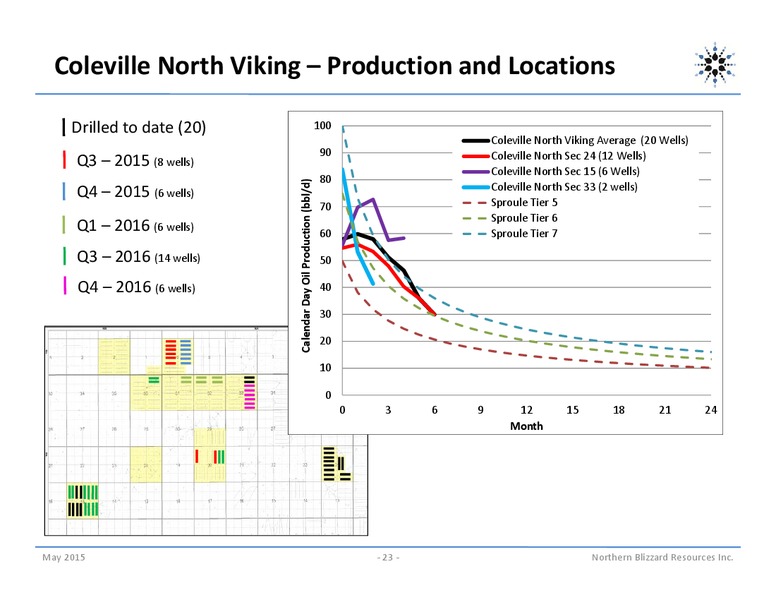
Task: Select the 'Q4 – 2015 (6 wells)' legend entry
Action: (135, 192)
